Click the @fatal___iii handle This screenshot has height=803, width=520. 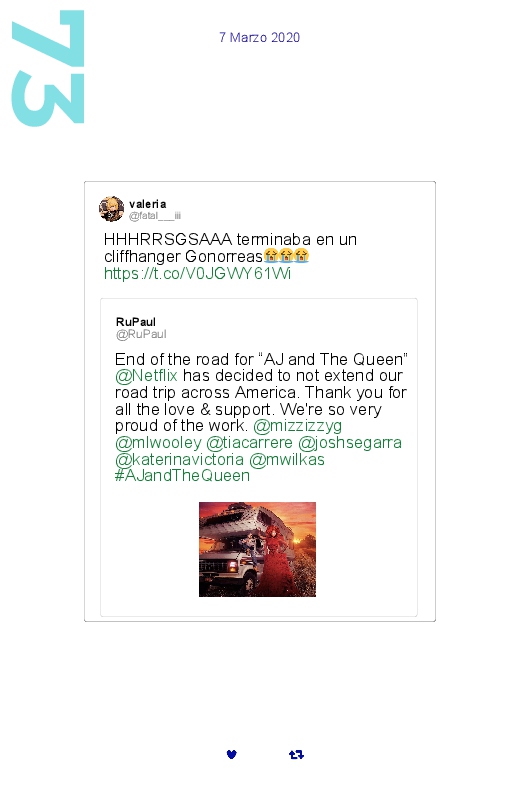coord(155,216)
